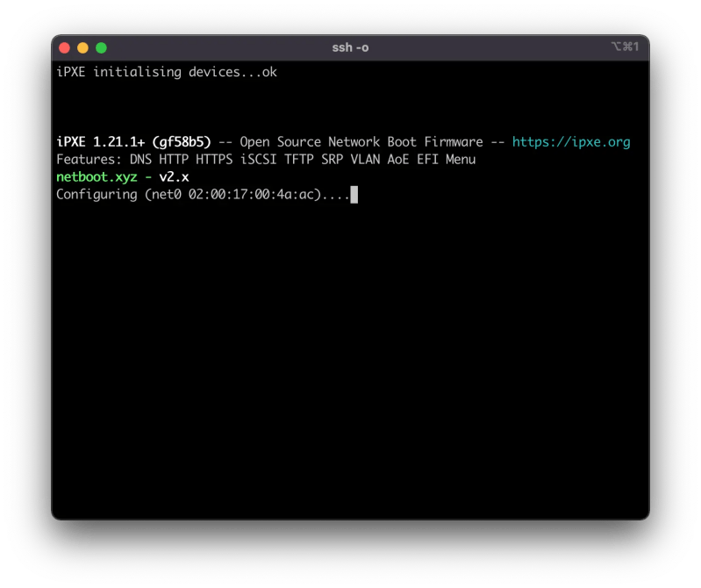Open the https://ipxe.org link
This screenshot has width=701, height=588.
coord(571,142)
